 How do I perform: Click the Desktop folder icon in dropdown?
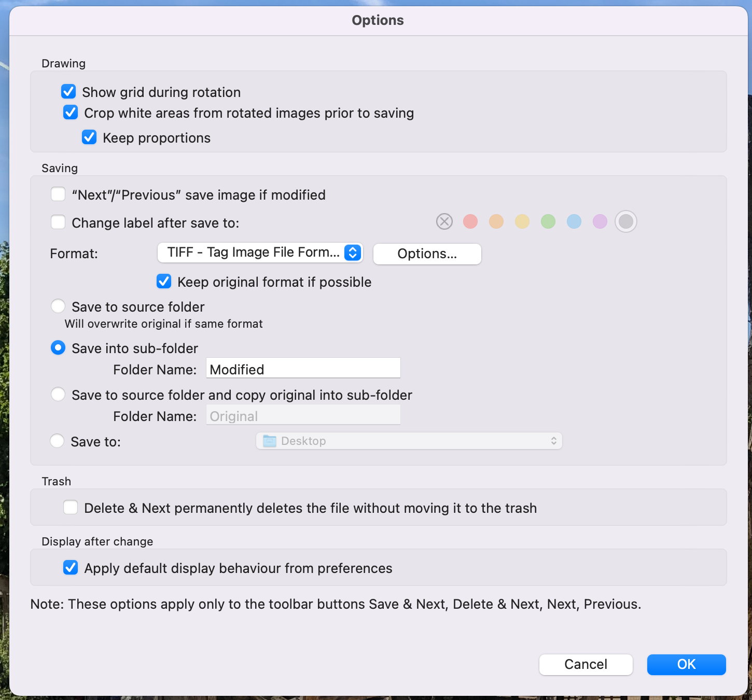coord(270,441)
